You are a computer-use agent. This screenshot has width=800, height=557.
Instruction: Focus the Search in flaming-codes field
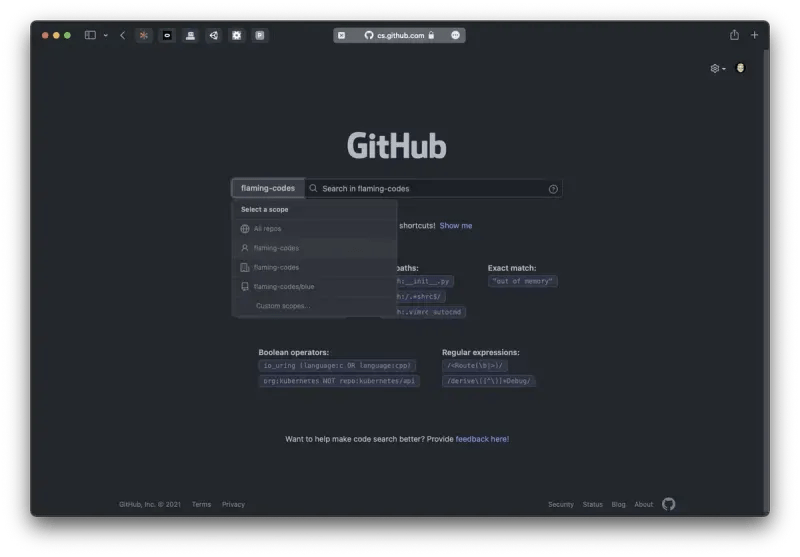(433, 188)
